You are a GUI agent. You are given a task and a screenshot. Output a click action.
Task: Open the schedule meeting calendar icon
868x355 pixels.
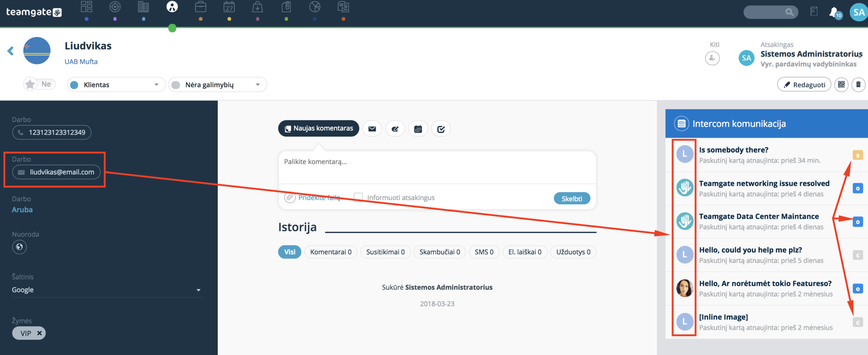pos(418,129)
